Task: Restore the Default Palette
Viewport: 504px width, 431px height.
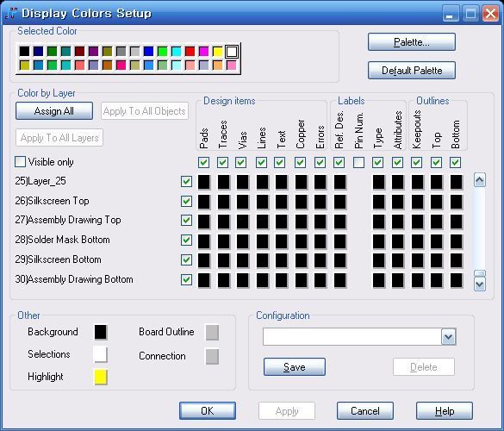Action: 412,71
